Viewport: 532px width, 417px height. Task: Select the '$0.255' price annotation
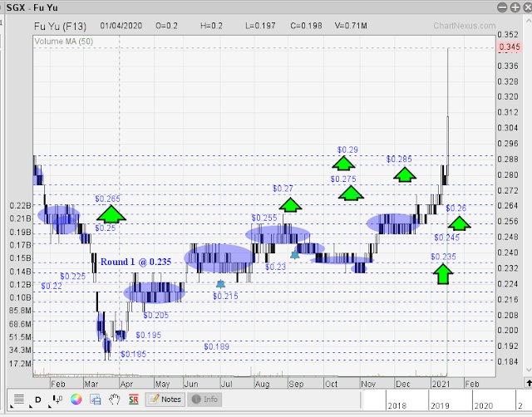pyautogui.click(x=264, y=218)
